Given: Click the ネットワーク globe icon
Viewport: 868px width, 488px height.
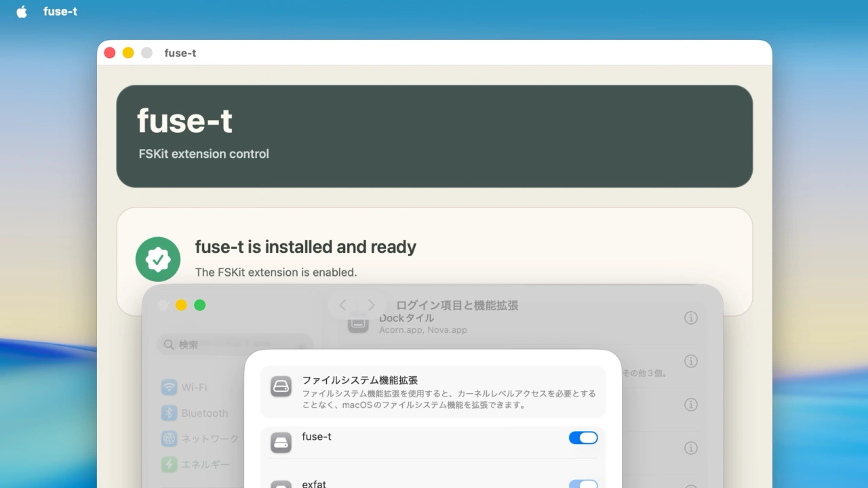Looking at the screenshot, I should click(168, 439).
